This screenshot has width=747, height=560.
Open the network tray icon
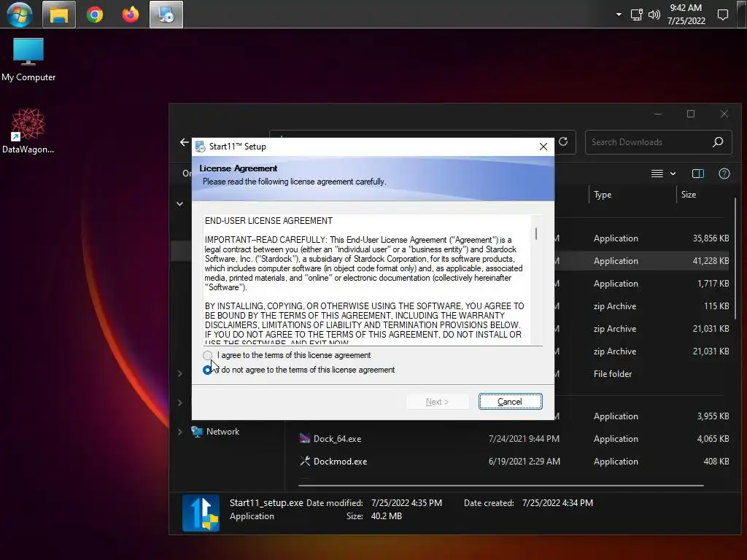coord(636,15)
